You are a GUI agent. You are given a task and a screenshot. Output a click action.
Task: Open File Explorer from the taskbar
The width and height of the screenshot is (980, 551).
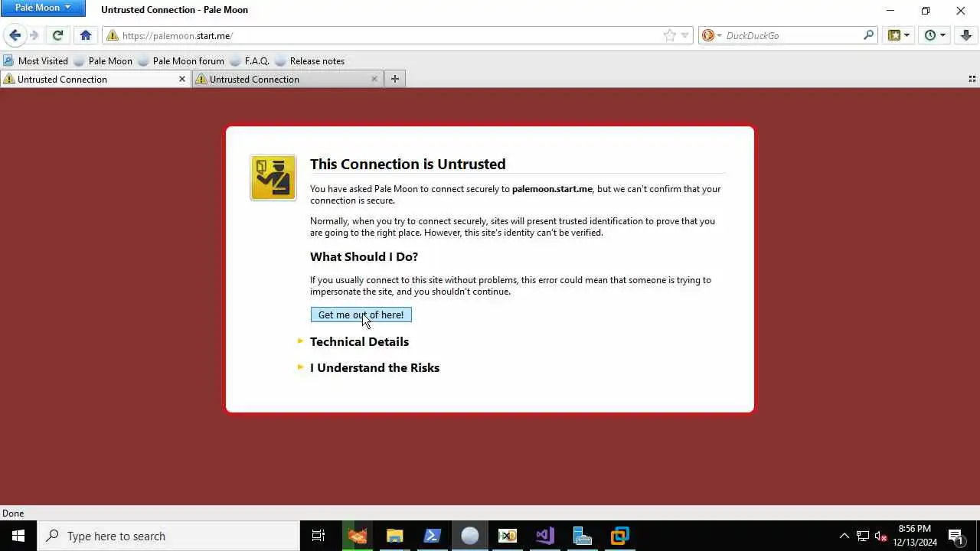click(x=394, y=536)
